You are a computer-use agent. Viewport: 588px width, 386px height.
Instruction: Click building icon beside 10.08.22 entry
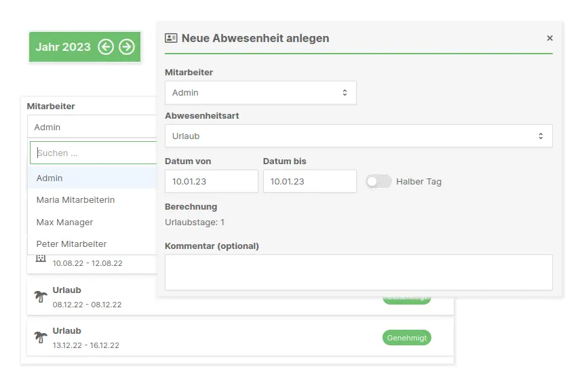tap(41, 258)
